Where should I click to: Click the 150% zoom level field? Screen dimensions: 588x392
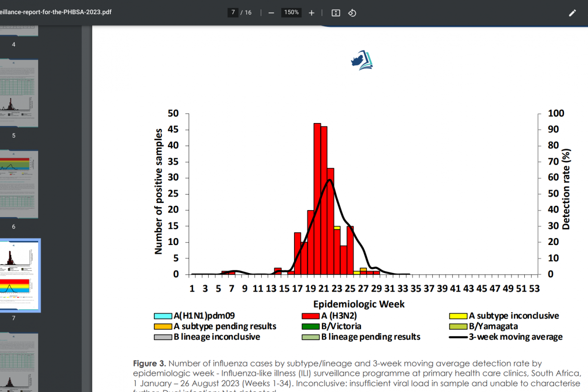[291, 13]
